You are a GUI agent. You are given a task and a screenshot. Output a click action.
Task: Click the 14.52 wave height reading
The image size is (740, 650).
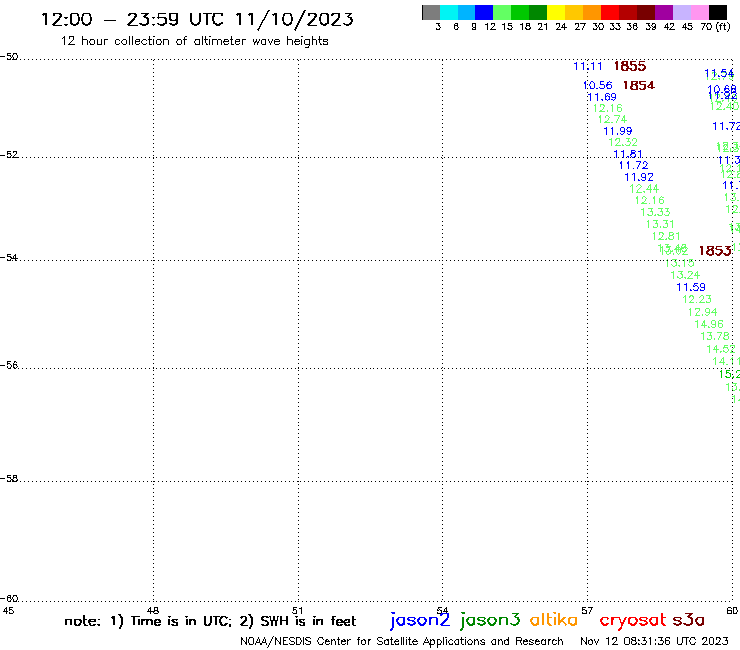click(x=721, y=349)
